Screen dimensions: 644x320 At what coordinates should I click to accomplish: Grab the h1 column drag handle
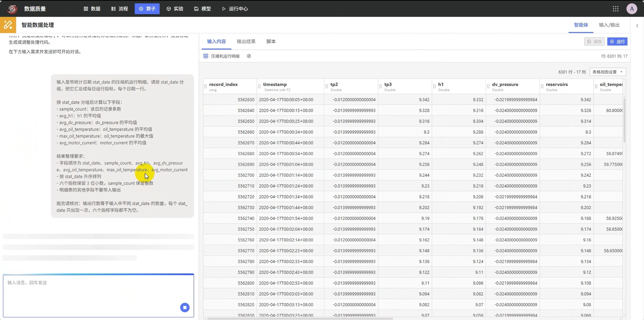tap(434, 87)
